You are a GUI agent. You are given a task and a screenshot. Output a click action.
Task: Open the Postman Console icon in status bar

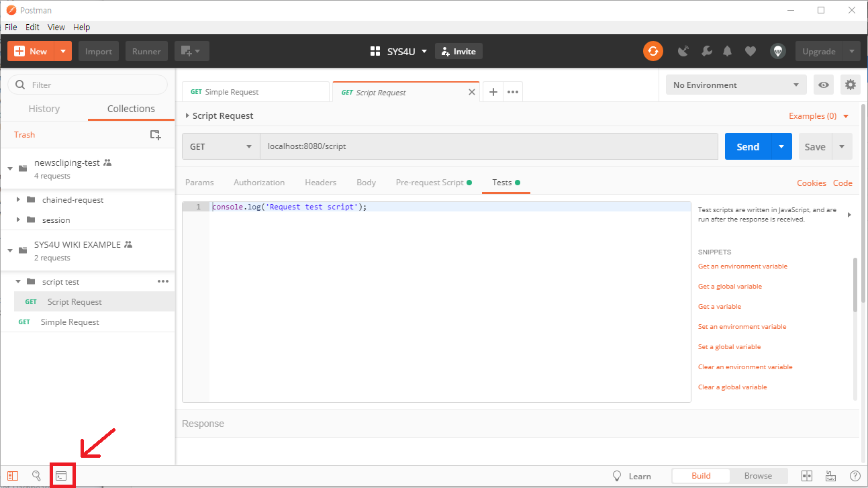[61, 476]
